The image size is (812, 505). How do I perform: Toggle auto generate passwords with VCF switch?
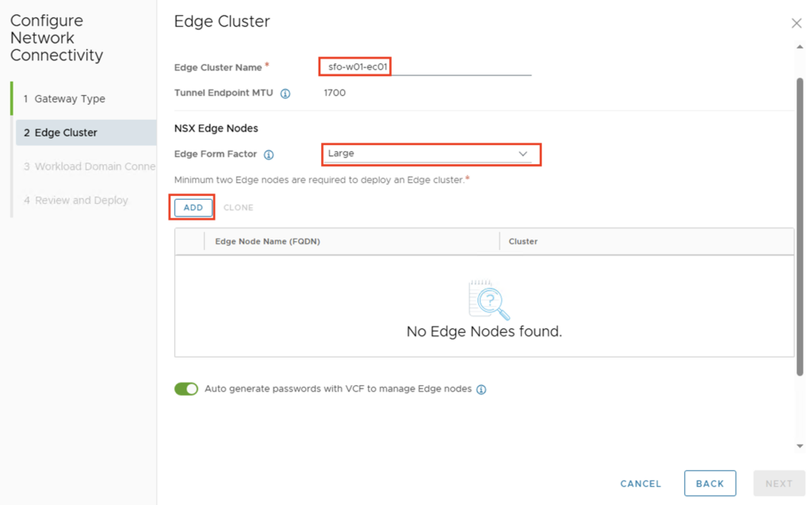coord(186,389)
